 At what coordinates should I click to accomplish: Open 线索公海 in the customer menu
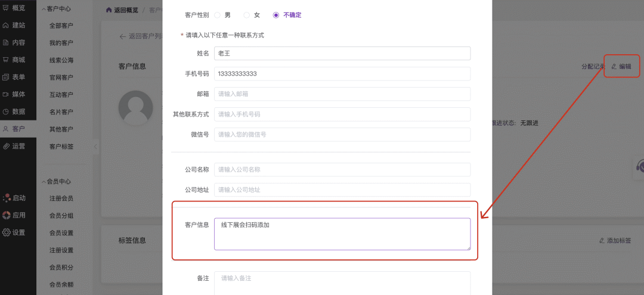61,60
